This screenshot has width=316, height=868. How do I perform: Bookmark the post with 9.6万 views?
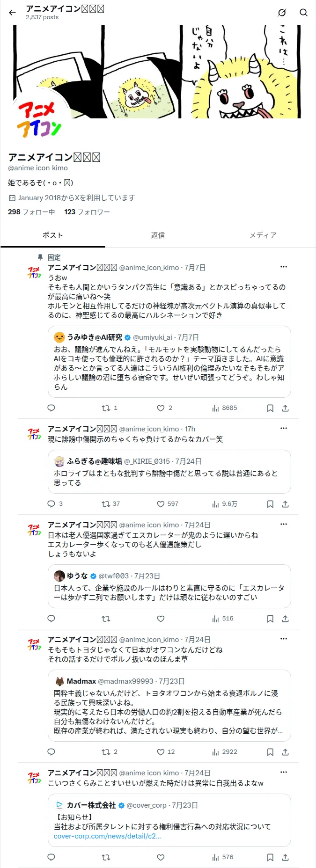(x=270, y=504)
